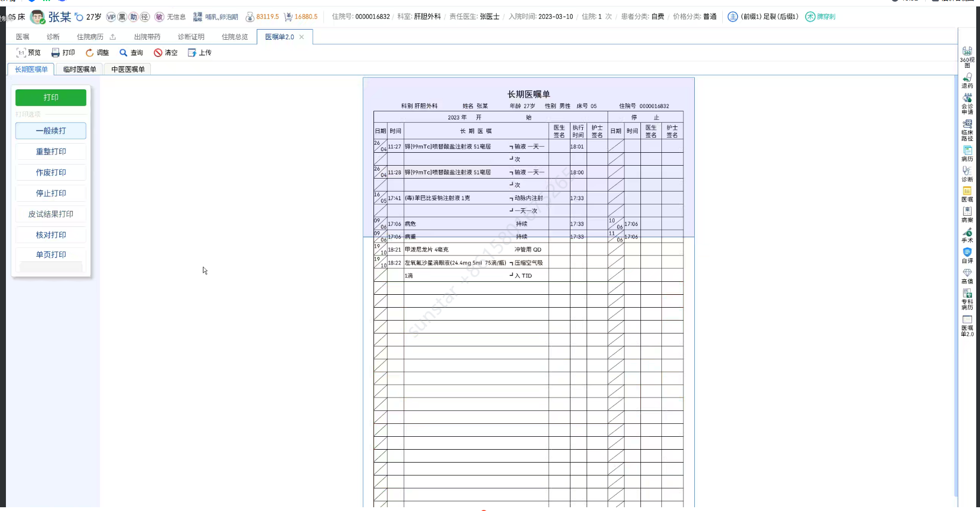Click the green 打印 button in the side panel

pyautogui.click(x=51, y=97)
